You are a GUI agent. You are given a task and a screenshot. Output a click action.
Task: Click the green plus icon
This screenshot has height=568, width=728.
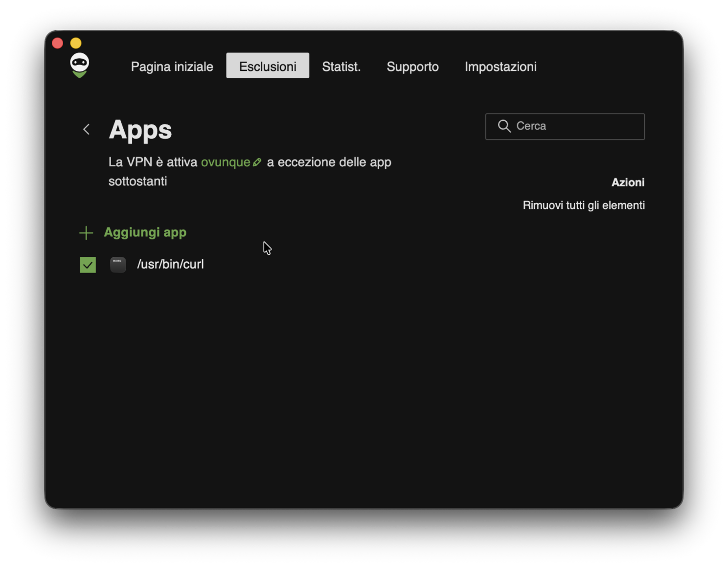pos(86,233)
